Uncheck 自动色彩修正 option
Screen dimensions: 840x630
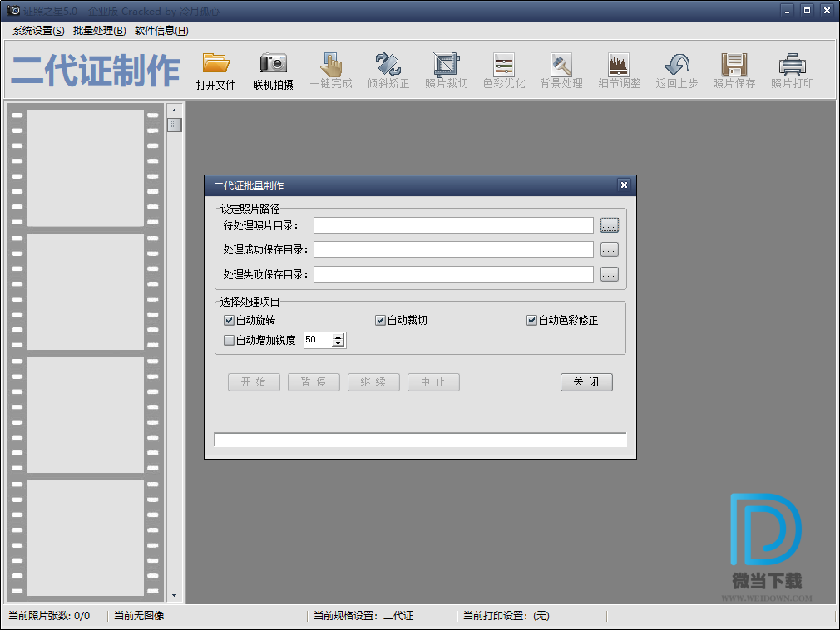point(531,320)
